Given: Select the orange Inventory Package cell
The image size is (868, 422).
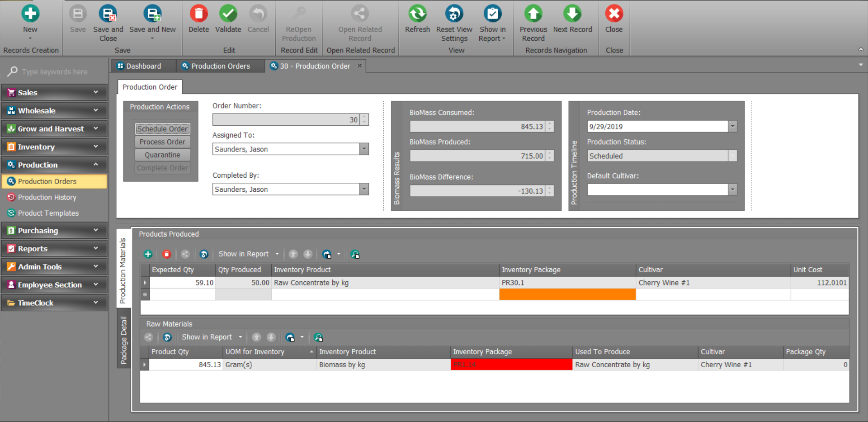Looking at the screenshot, I should (x=567, y=294).
